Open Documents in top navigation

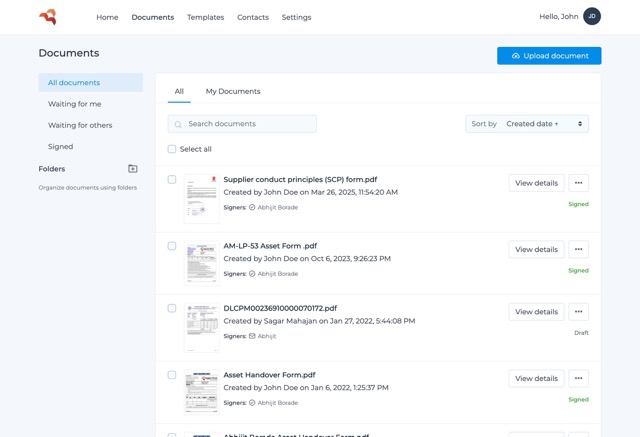coord(153,17)
